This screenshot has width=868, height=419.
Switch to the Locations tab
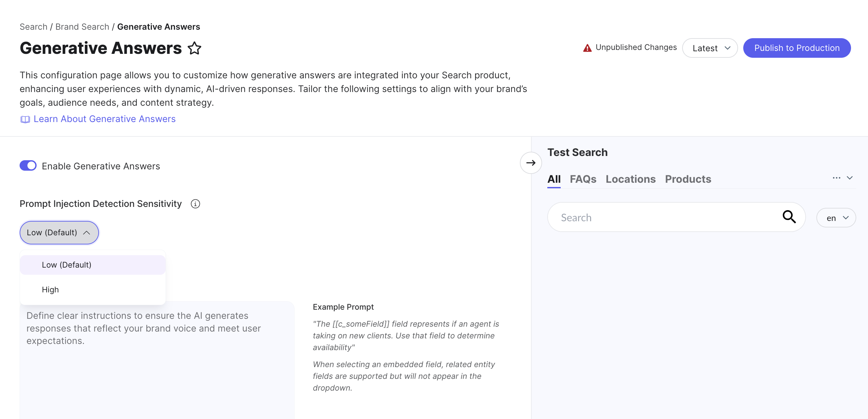tap(630, 179)
